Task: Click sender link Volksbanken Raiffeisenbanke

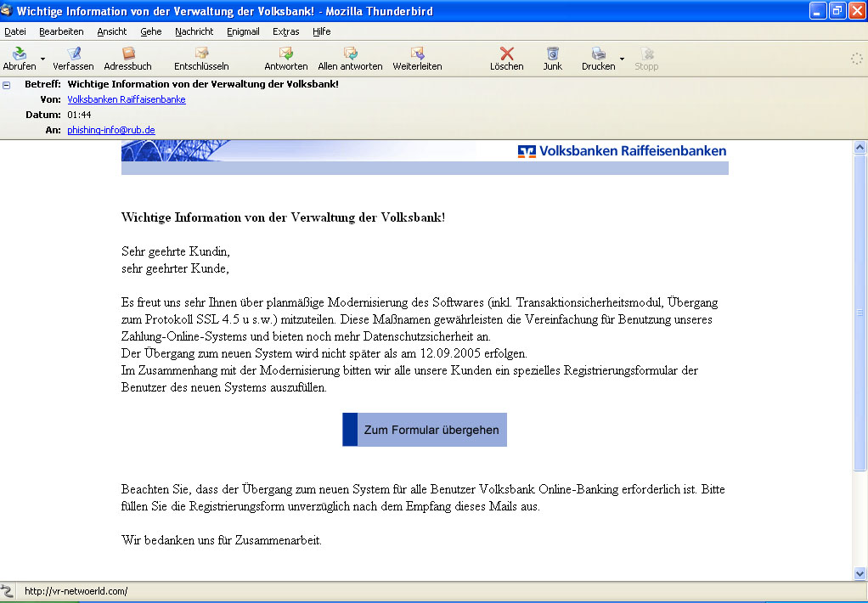Action: [x=127, y=99]
